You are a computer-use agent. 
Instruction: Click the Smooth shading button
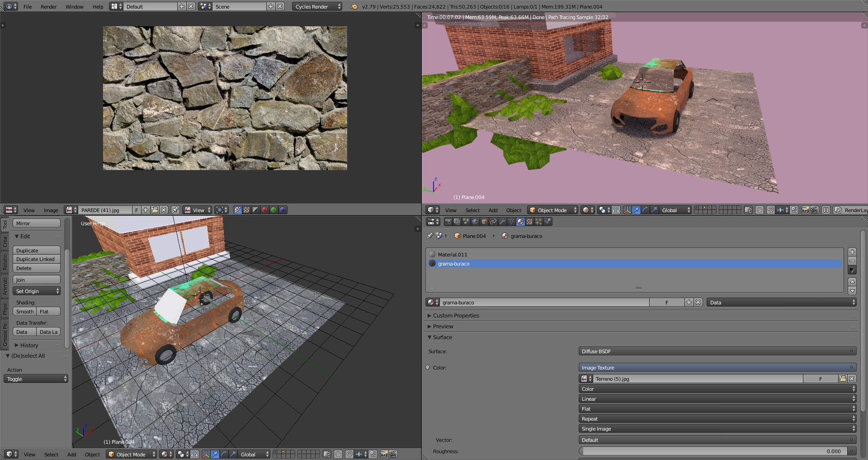[25, 311]
